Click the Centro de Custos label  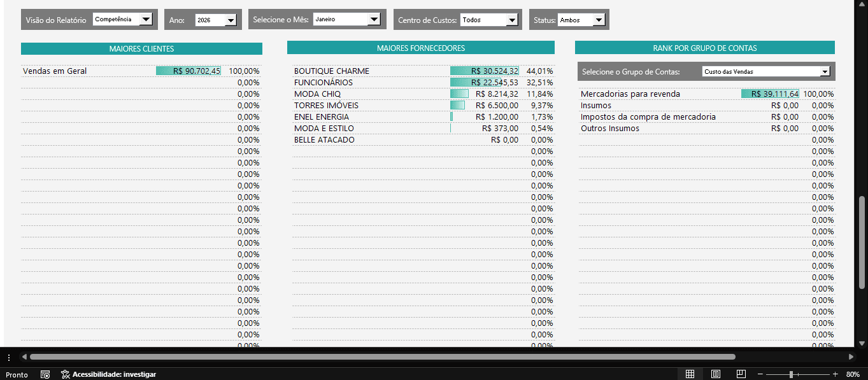click(x=427, y=20)
